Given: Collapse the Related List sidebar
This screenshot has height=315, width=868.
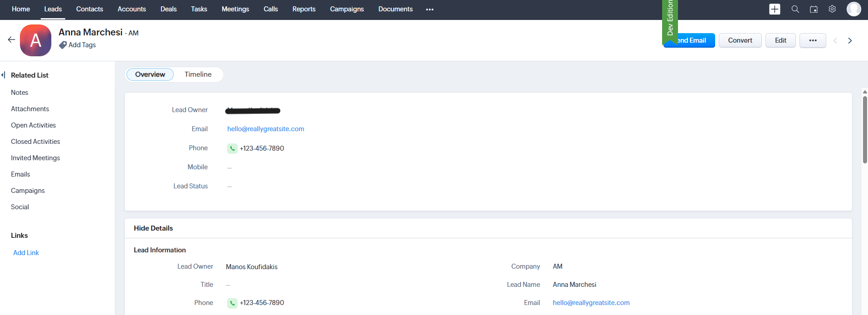Looking at the screenshot, I should pyautogui.click(x=4, y=75).
